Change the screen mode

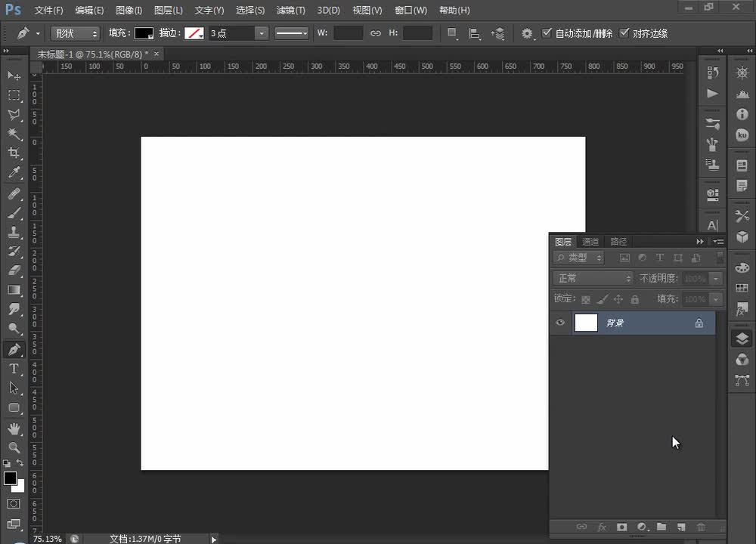click(14, 524)
